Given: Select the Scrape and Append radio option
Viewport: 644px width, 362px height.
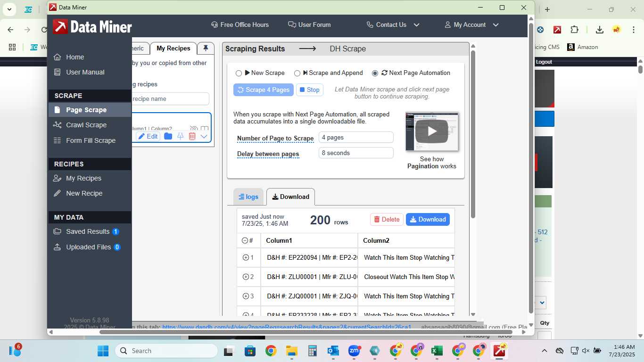Looking at the screenshot, I should pos(297,73).
